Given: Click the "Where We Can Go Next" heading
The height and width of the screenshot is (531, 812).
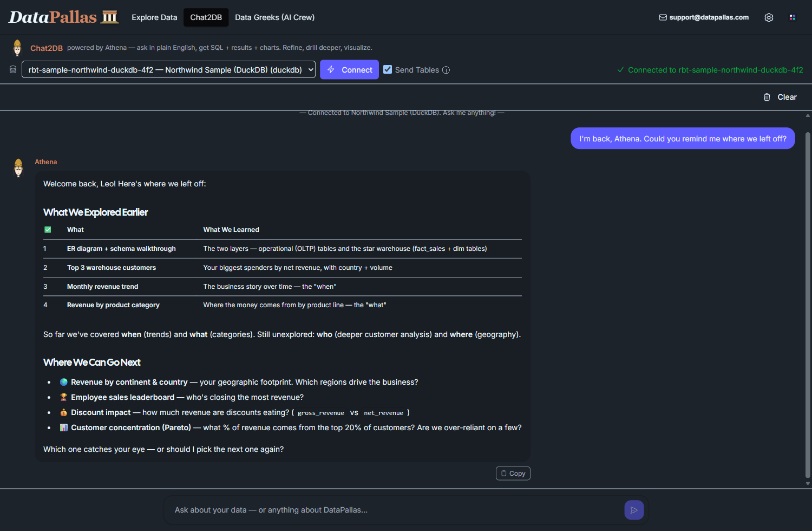Looking at the screenshot, I should [x=92, y=362].
